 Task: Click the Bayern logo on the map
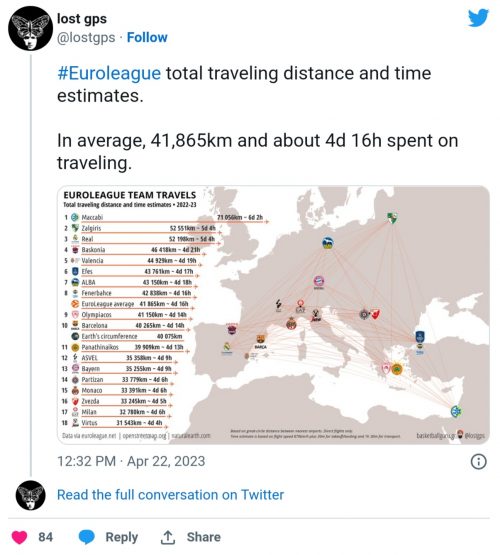pyautogui.click(x=318, y=281)
